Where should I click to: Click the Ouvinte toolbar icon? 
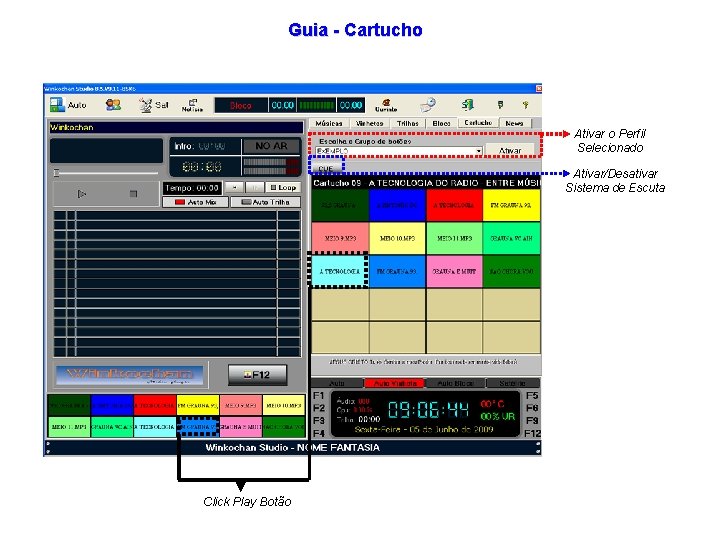pyautogui.click(x=386, y=105)
